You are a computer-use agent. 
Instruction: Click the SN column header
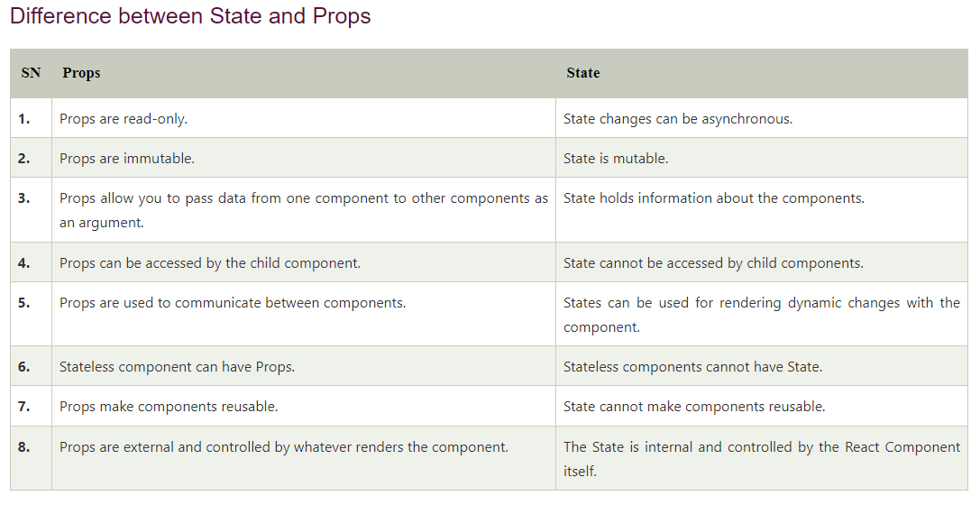pyautogui.click(x=31, y=73)
